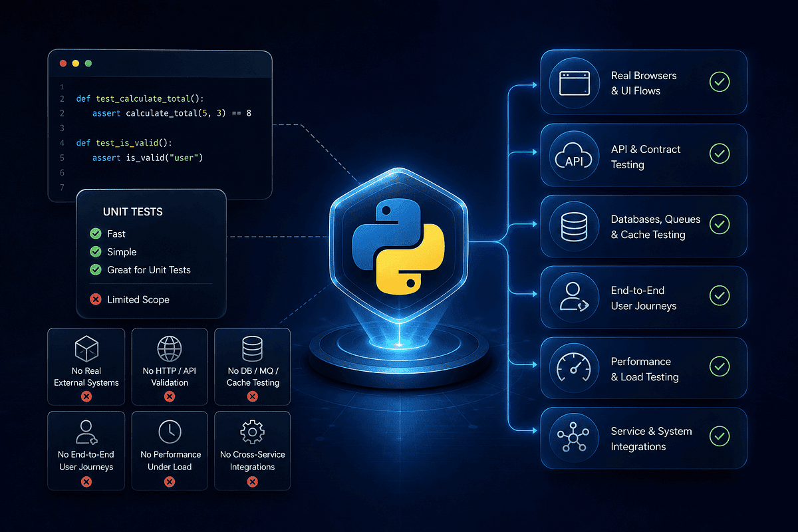Click the "No Performance Under Load" caption
The width and height of the screenshot is (798, 532).
tap(170, 461)
